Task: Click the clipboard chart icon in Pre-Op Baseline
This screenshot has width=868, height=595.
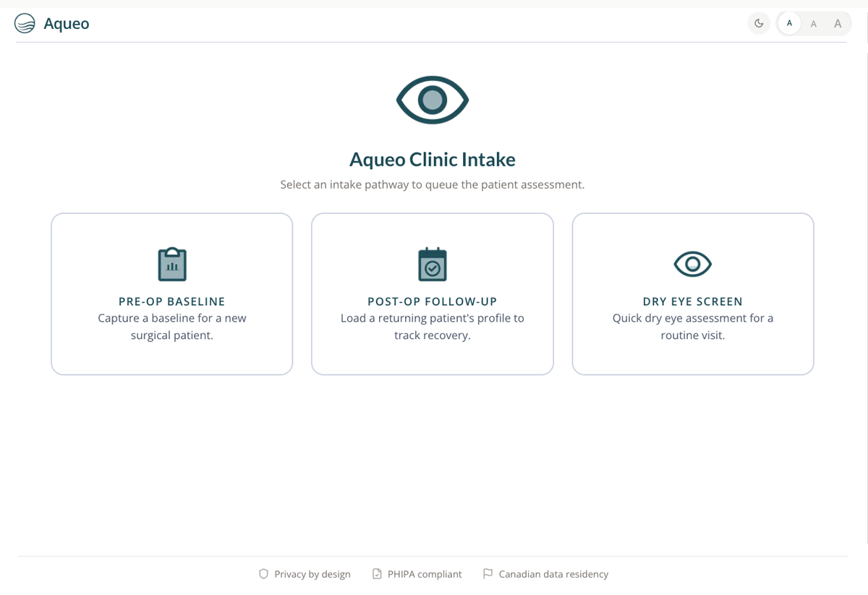Action: 172,264
